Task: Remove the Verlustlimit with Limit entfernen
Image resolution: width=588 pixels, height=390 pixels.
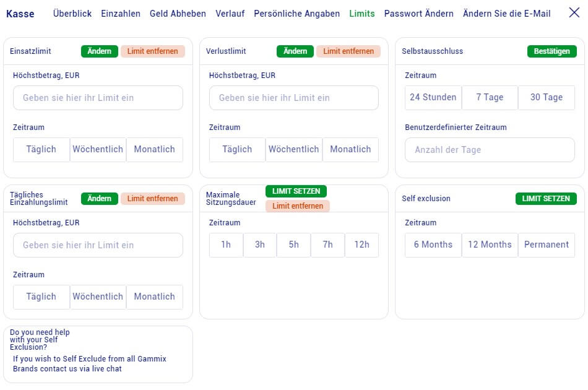Action: (348, 51)
